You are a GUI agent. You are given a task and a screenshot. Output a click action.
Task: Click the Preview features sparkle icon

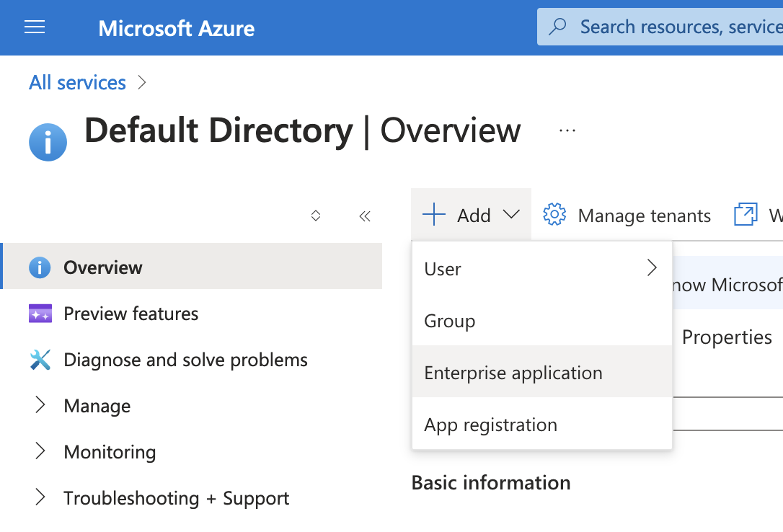[x=40, y=314]
